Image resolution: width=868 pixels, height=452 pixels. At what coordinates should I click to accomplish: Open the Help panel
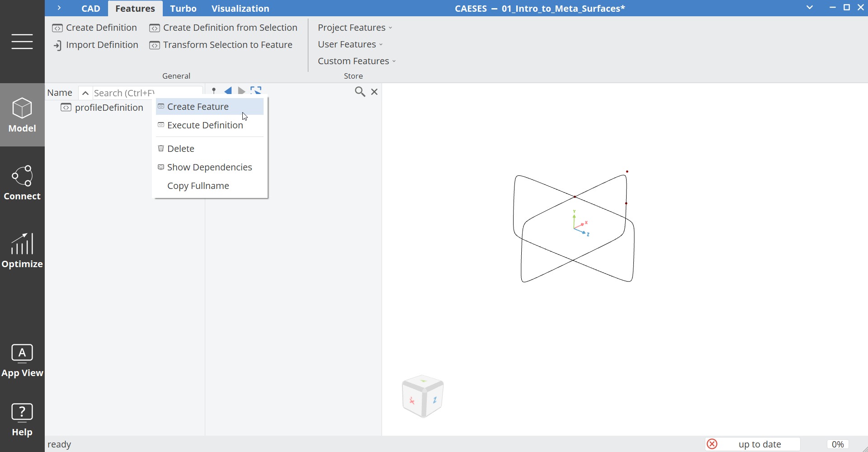click(x=21, y=418)
